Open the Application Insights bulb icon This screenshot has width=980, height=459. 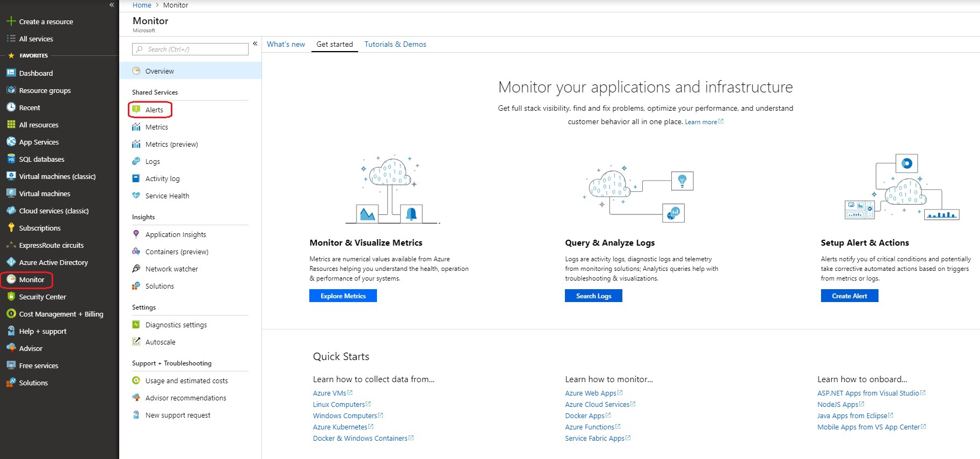[136, 234]
